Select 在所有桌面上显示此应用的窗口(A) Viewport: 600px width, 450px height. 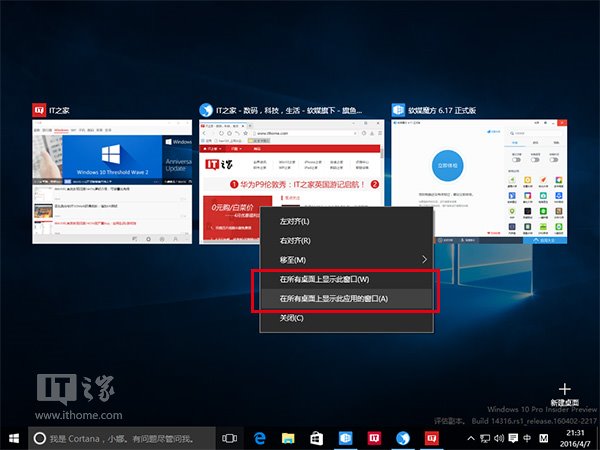tap(346, 298)
